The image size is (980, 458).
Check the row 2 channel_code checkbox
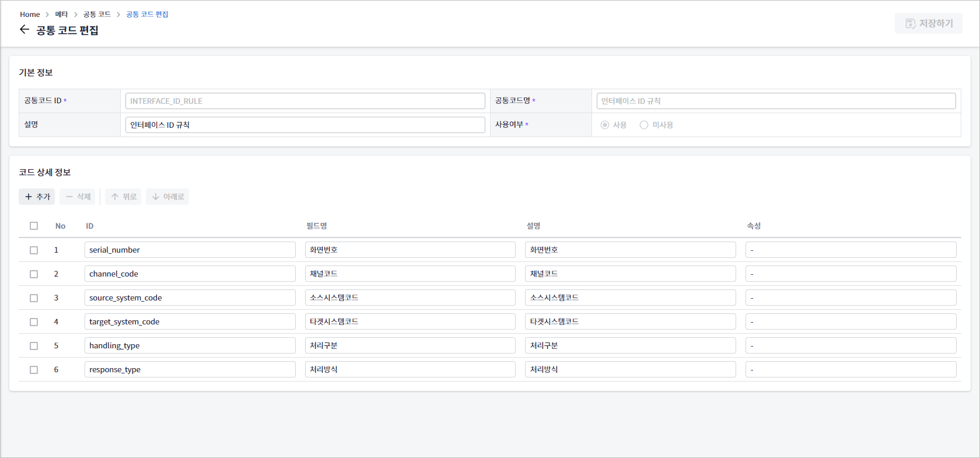[x=34, y=274]
